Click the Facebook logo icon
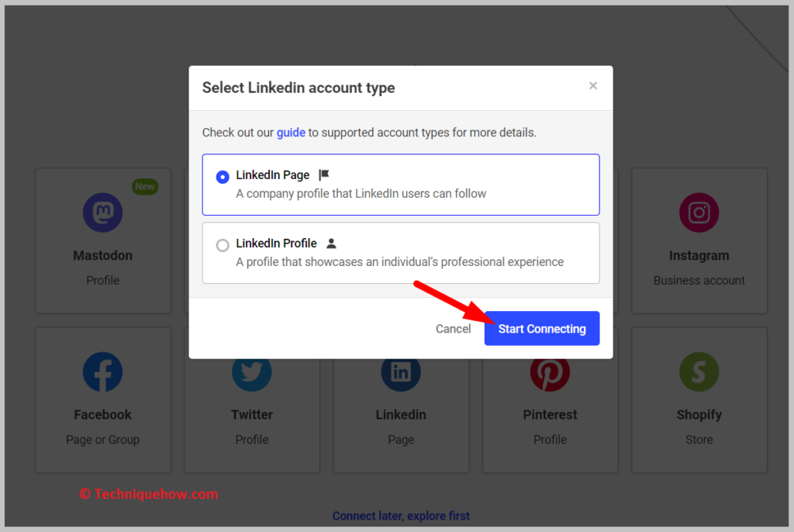794x532 pixels. click(103, 372)
